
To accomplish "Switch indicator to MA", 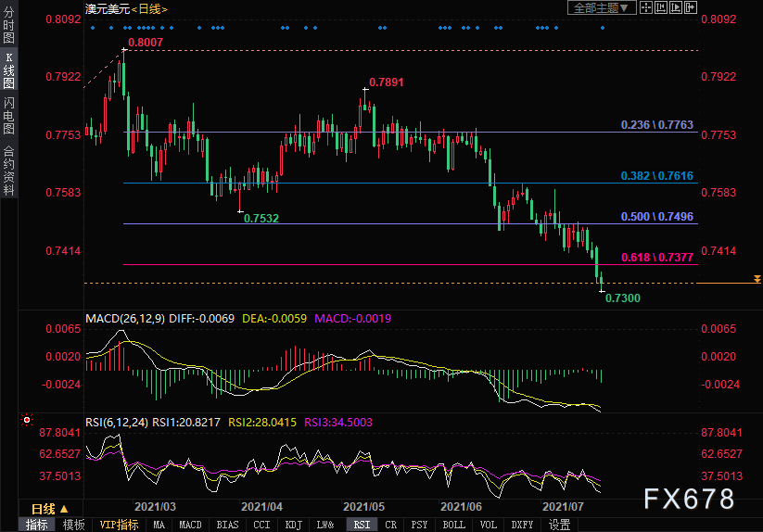I will click(159, 525).
